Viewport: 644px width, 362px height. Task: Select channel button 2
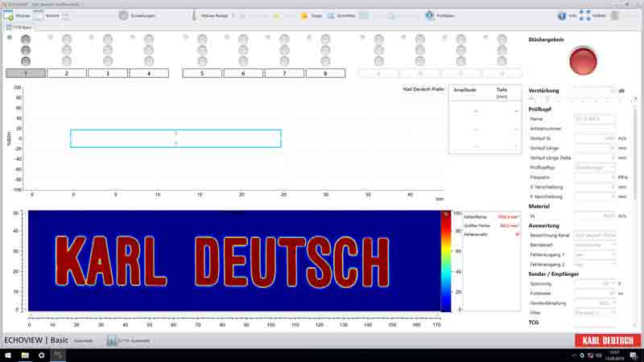tap(67, 73)
